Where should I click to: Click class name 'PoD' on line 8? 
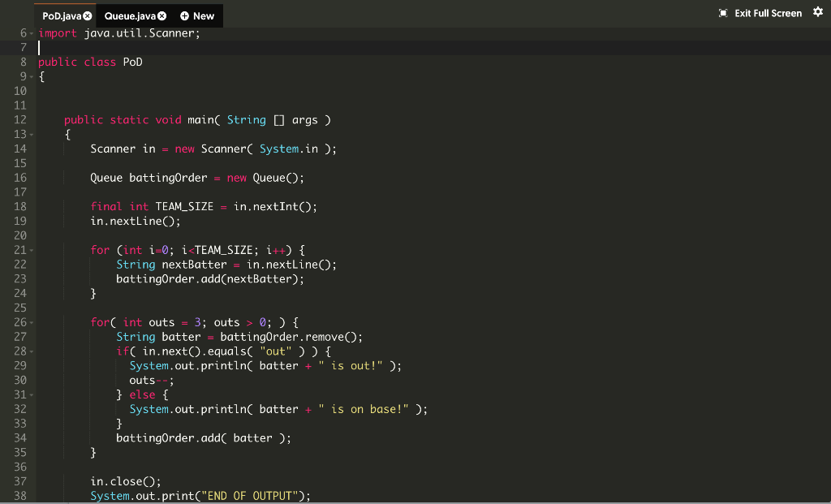(x=132, y=62)
